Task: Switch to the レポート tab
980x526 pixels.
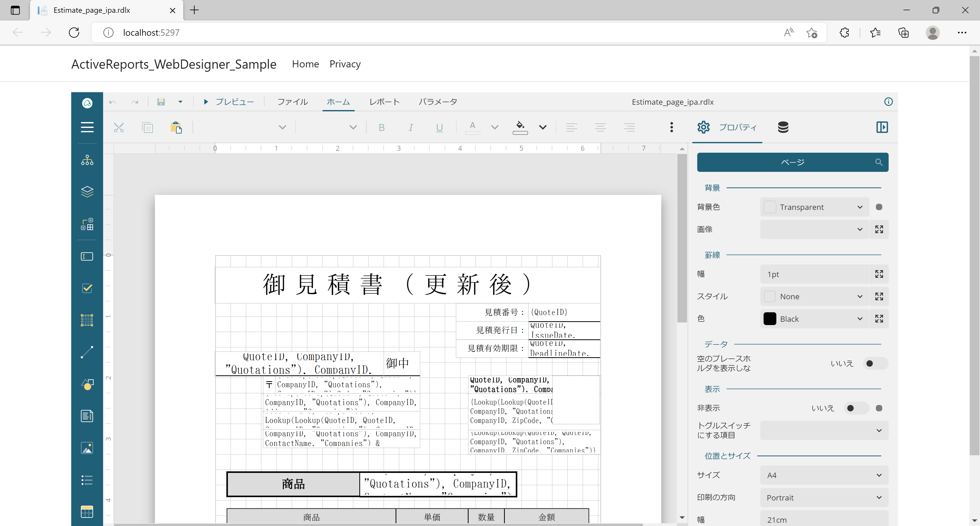Action: click(x=384, y=102)
